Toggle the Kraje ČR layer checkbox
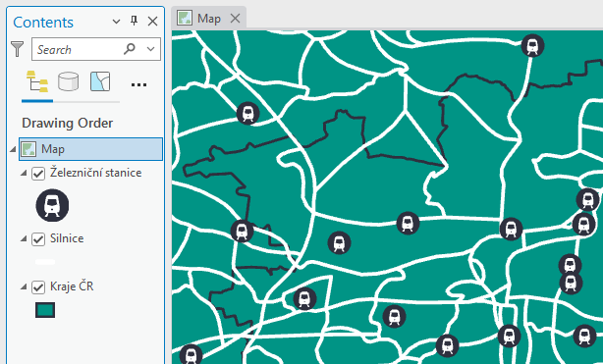 [38, 287]
